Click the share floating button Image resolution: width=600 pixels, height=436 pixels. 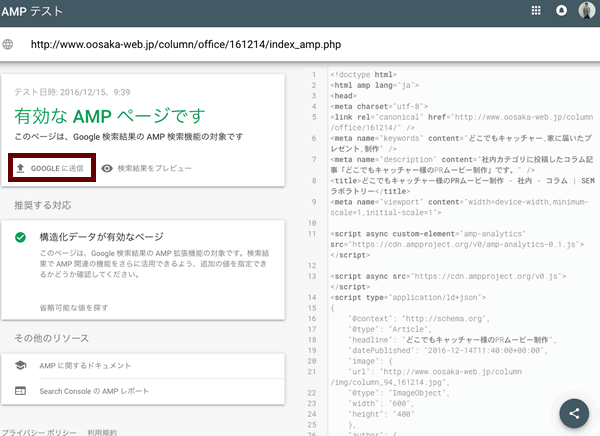[x=574, y=413]
